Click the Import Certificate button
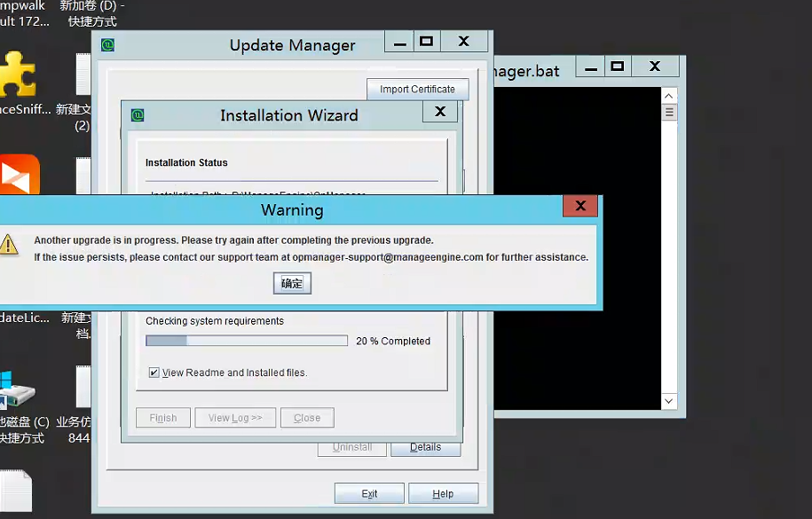The width and height of the screenshot is (812, 519). pyautogui.click(x=417, y=89)
